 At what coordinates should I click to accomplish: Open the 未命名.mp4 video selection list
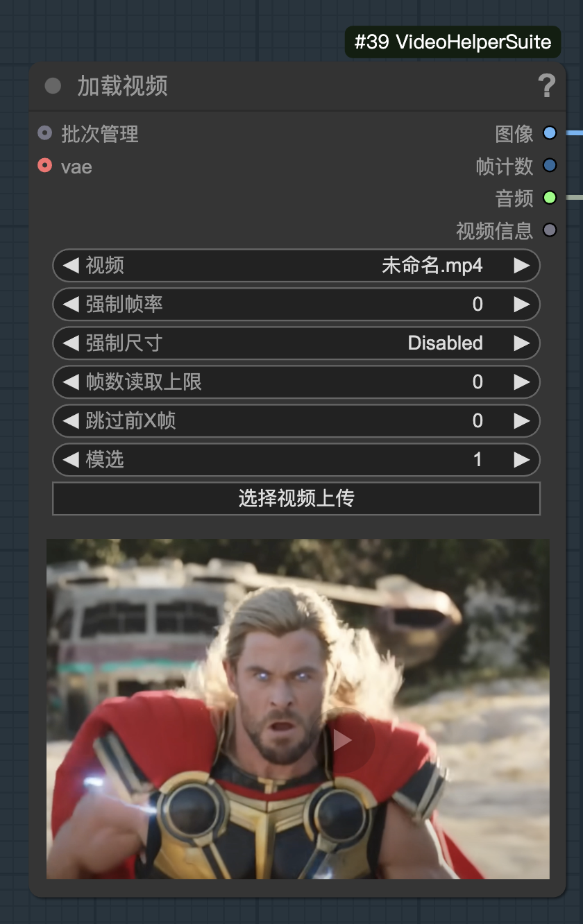coord(296,266)
